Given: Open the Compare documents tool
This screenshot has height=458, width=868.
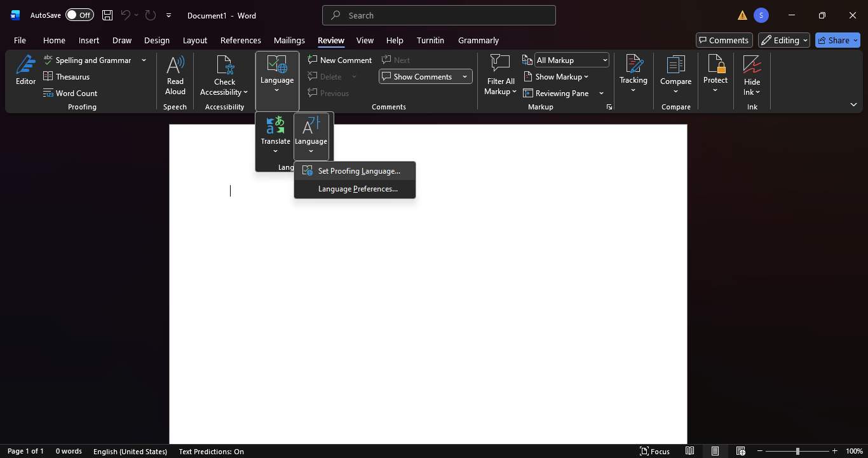Looking at the screenshot, I should click(x=675, y=75).
